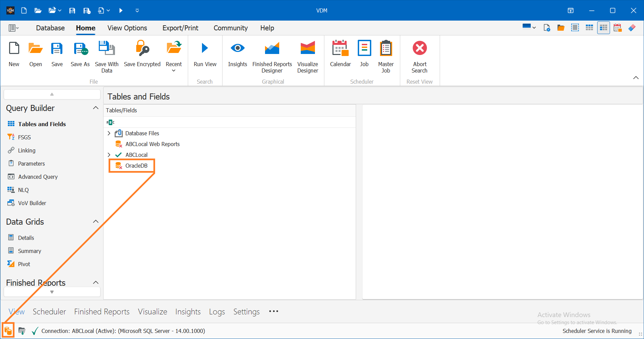Switch to the Database ribbon tab

tap(50, 28)
